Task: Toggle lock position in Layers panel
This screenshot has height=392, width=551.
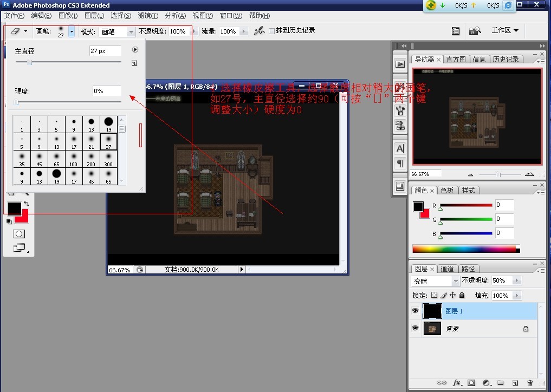Action: (453, 295)
